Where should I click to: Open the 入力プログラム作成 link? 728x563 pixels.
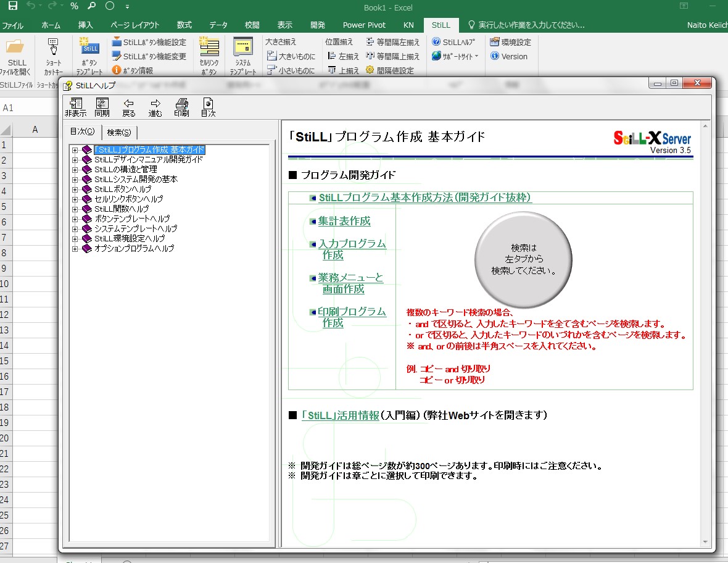click(x=352, y=249)
